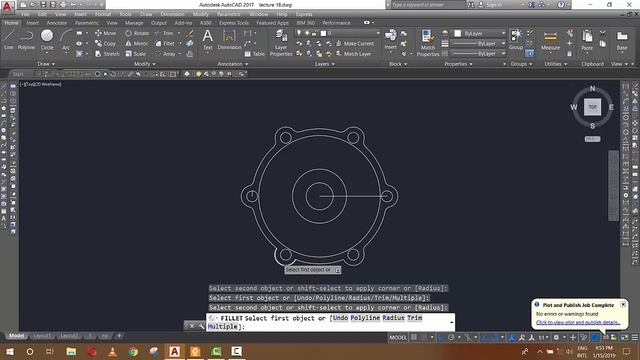Screen dimensions: 640x360
Task: Select the Arc tool
Action: (66, 40)
